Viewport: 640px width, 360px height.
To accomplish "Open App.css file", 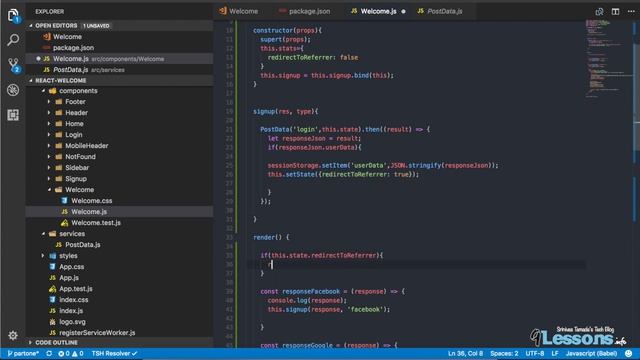I will pos(119,267).
